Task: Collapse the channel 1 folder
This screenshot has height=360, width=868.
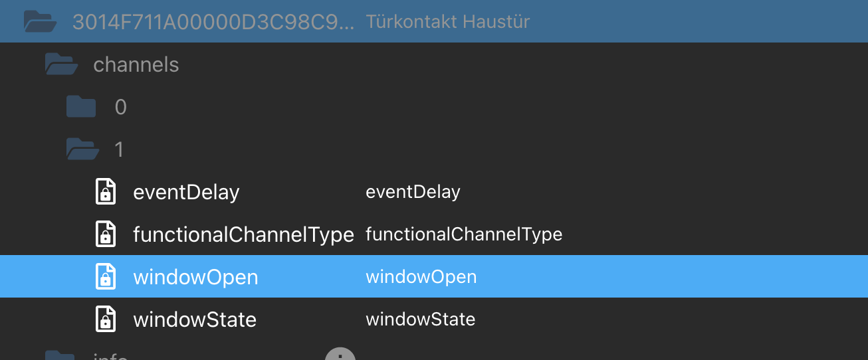Action: (82, 149)
